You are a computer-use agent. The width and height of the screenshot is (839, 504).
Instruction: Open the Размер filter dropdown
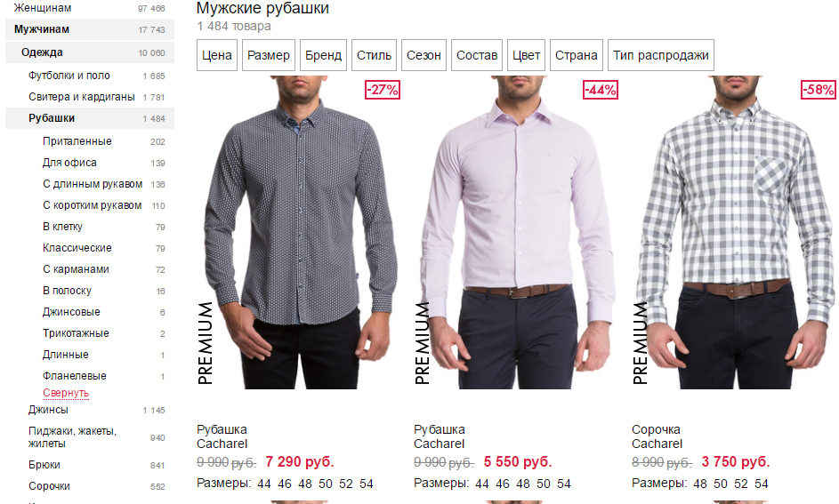coord(269,55)
